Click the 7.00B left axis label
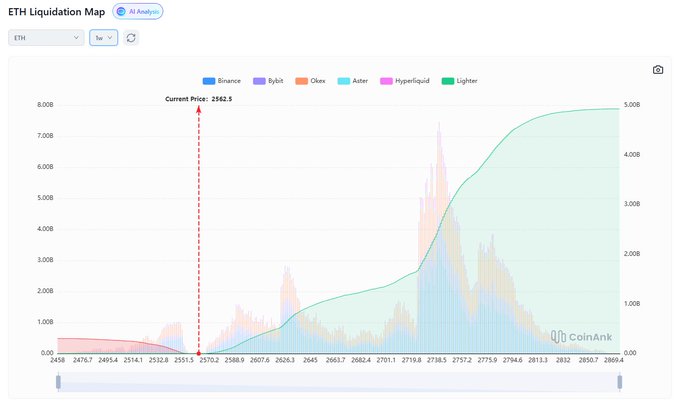This screenshot has width=679, height=406. click(45, 136)
